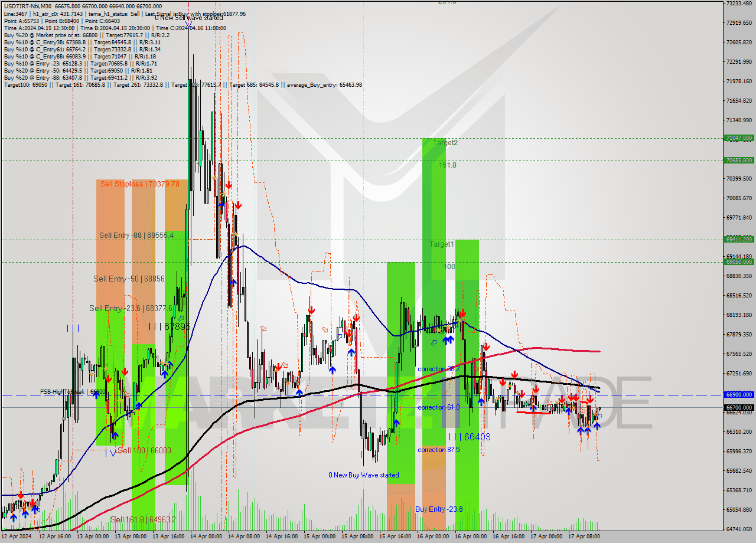Image resolution: width=756 pixels, height=543 pixels.
Task: Click the 'Buy Entry -23.6' label
Action: tap(439, 509)
